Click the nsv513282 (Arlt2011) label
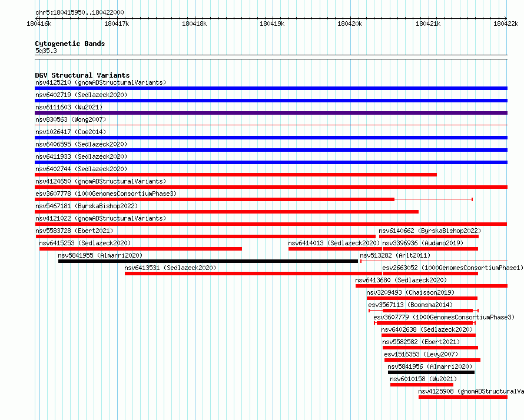 (x=395, y=255)
